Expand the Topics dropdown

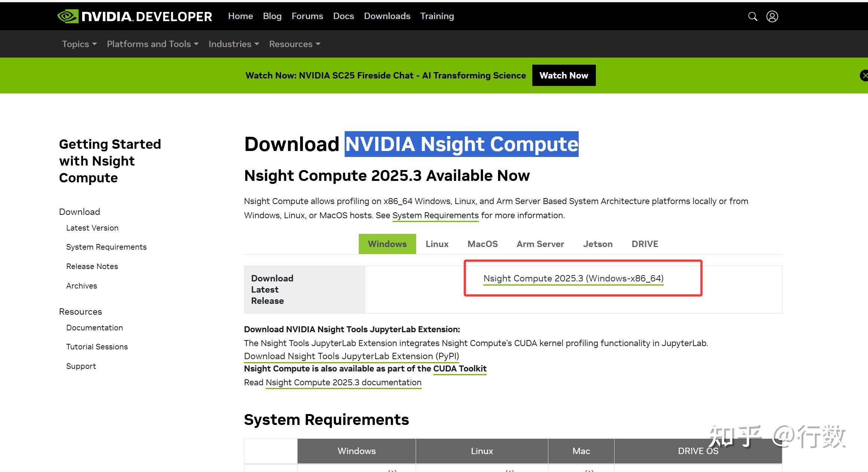click(79, 44)
